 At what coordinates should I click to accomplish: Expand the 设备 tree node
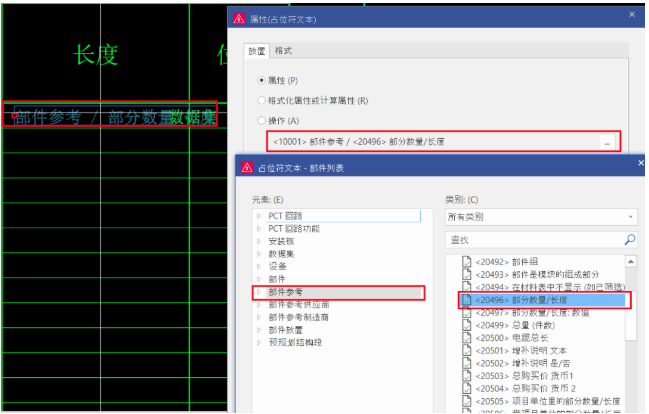pos(259,266)
